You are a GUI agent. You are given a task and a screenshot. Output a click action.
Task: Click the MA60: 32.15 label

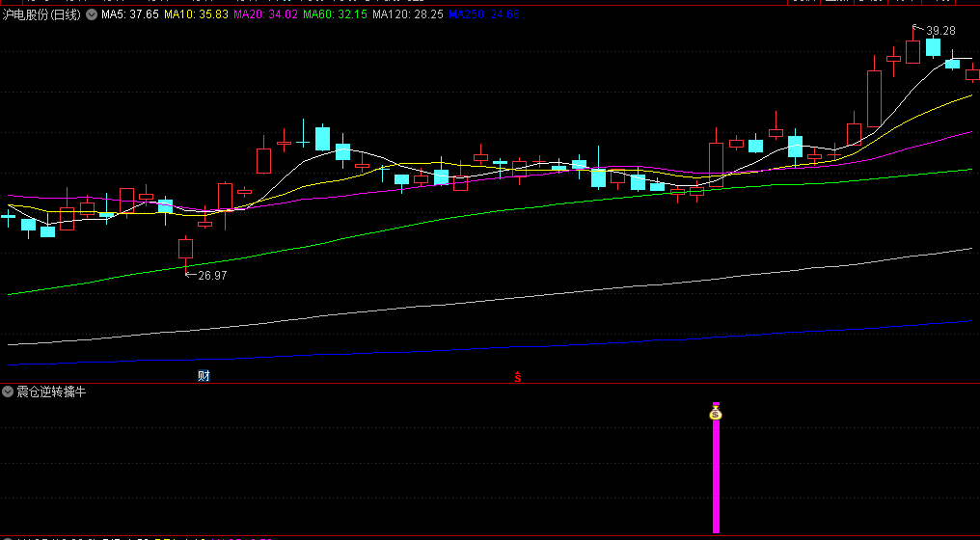pyautogui.click(x=335, y=14)
